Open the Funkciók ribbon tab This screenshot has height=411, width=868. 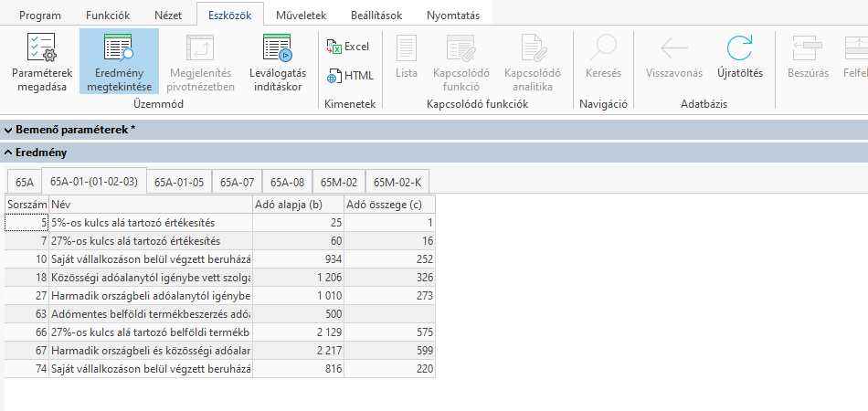[109, 16]
